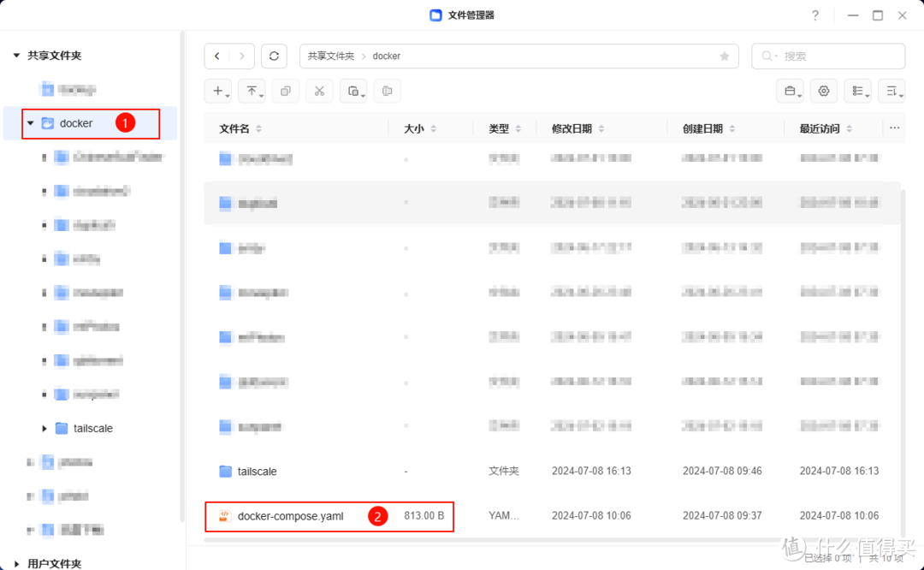The width and height of the screenshot is (924, 570).
Task: Select the copy icon in the toolbar
Action: 285,91
